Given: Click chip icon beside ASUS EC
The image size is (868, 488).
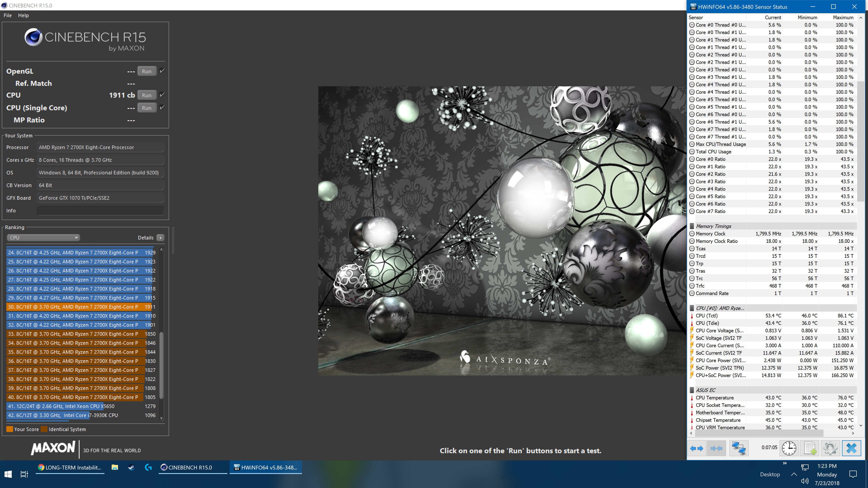Looking at the screenshot, I should point(692,390).
